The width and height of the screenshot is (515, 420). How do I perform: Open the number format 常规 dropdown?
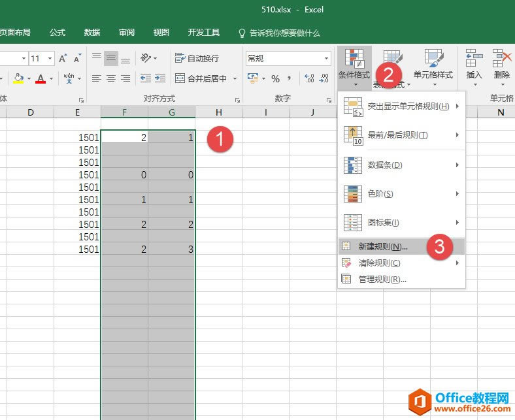click(327, 59)
